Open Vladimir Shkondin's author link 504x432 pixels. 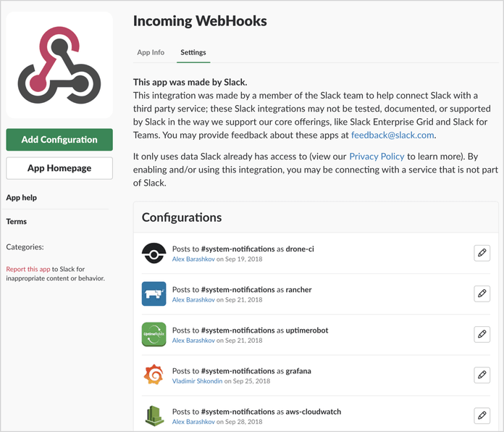[x=197, y=381]
